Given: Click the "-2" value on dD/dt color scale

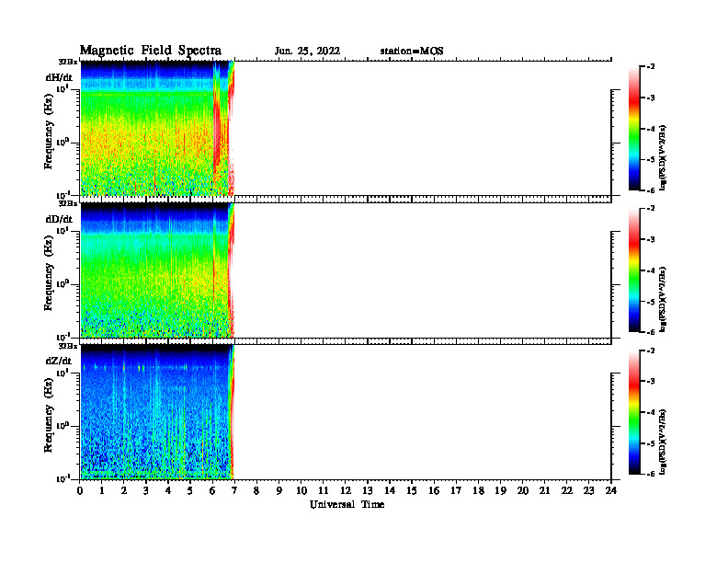Looking at the screenshot, I should coord(651,209).
